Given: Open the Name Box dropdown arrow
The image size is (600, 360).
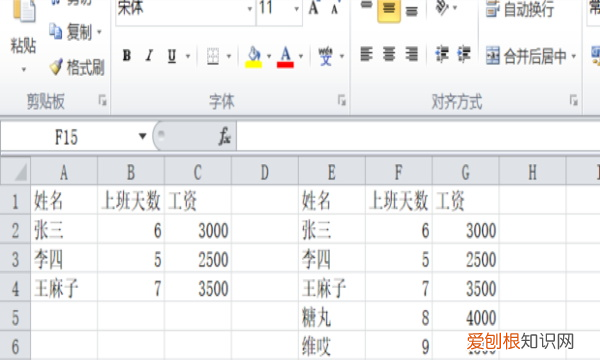Looking at the screenshot, I should 142,136.
